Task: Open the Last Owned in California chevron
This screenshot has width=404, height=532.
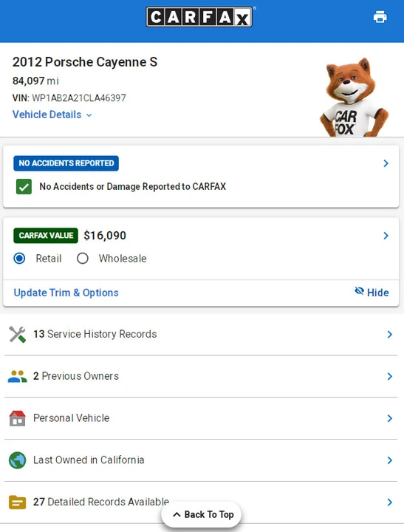Action: pos(390,460)
